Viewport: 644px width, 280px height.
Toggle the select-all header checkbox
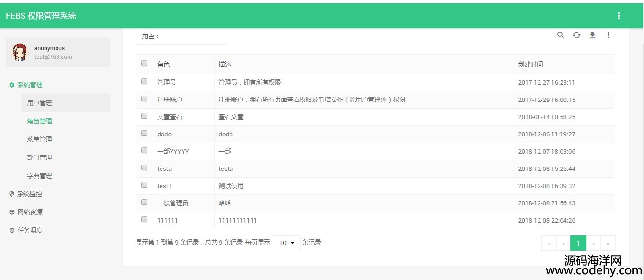144,63
